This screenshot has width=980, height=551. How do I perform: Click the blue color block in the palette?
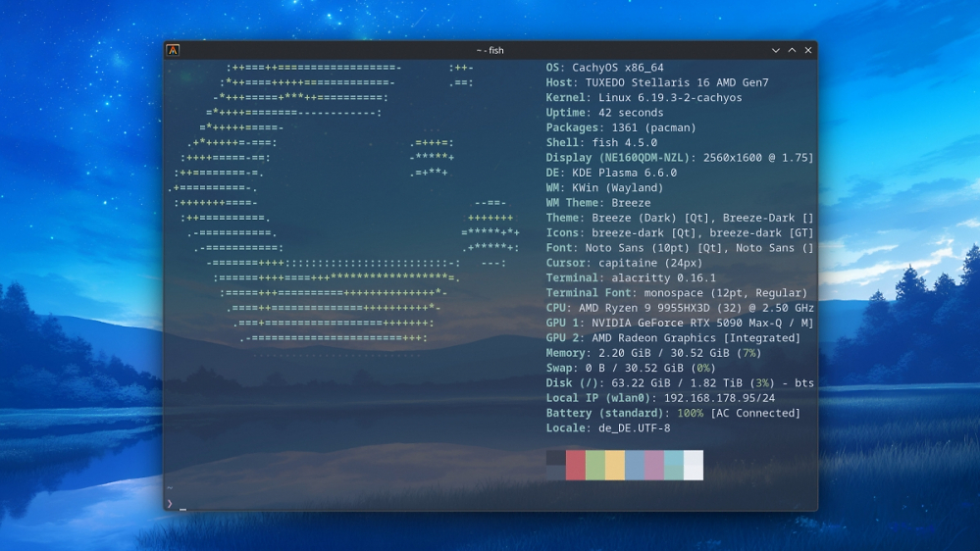tap(635, 465)
